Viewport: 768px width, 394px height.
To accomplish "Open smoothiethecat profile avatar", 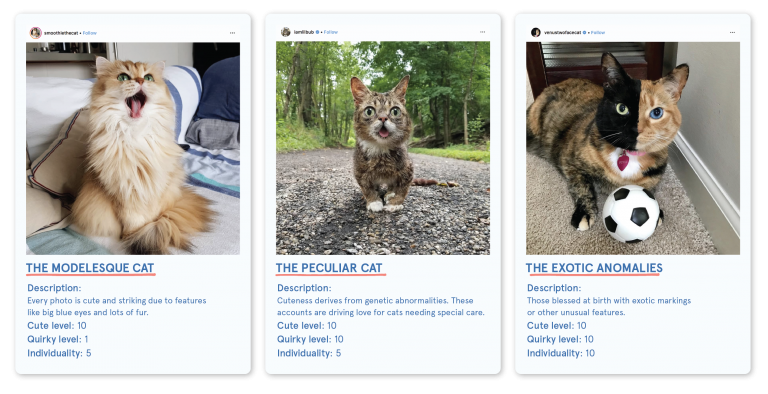I will 35,33.
